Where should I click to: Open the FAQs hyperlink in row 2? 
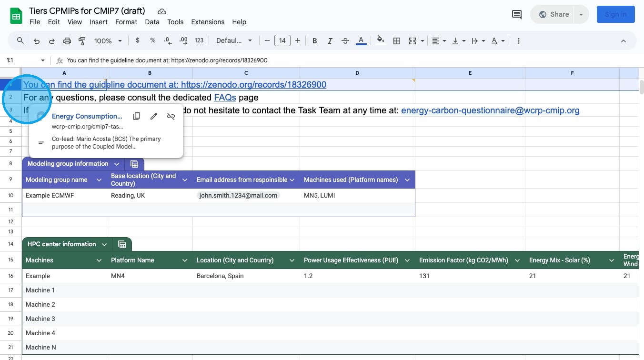[225, 98]
